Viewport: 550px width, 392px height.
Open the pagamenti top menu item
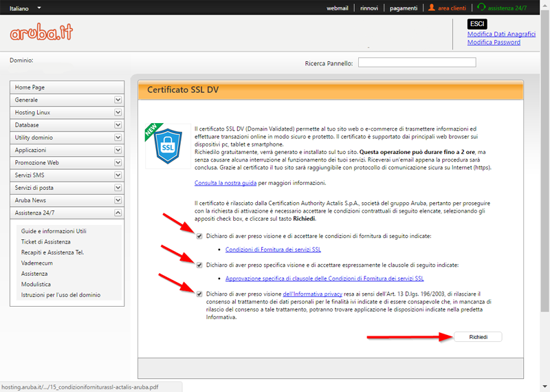pyautogui.click(x=404, y=8)
